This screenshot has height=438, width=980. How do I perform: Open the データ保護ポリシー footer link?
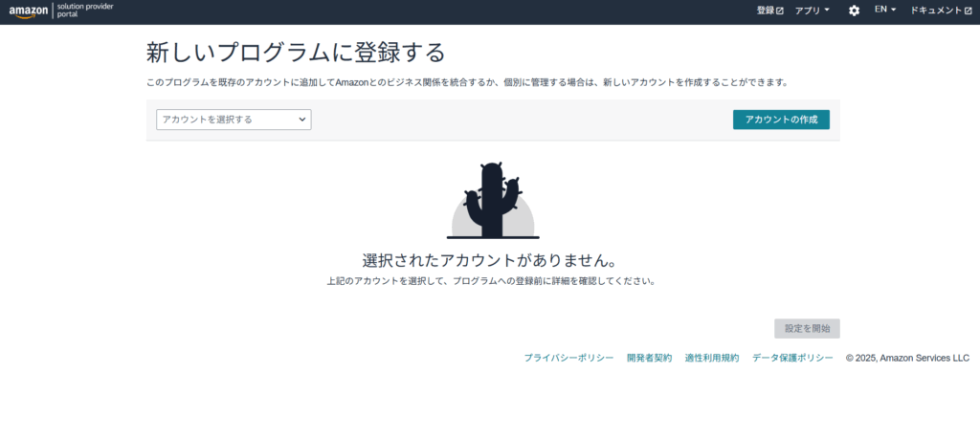[792, 358]
